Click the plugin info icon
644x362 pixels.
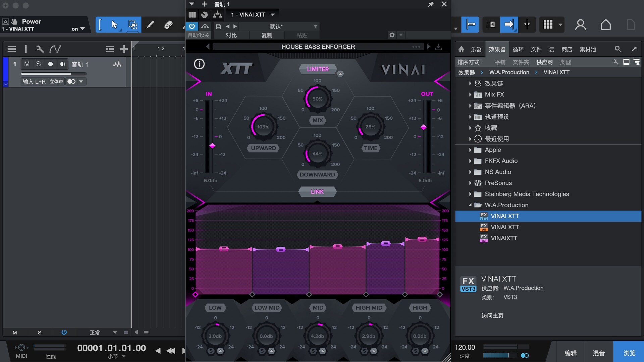199,64
